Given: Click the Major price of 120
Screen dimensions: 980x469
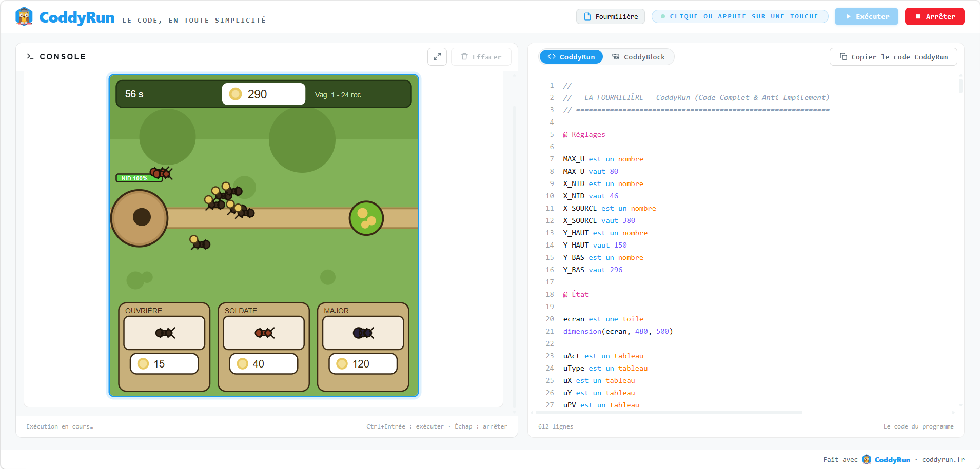Looking at the screenshot, I should 363,363.
